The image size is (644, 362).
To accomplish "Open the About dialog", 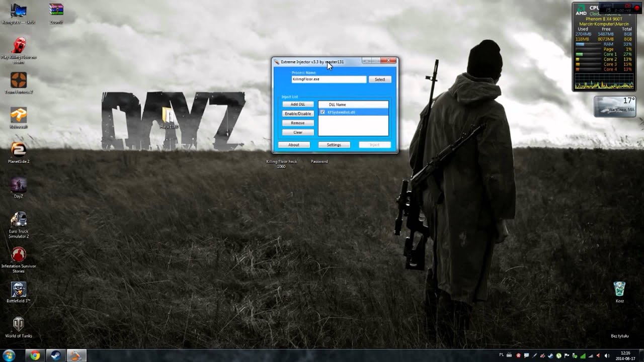I will click(294, 145).
